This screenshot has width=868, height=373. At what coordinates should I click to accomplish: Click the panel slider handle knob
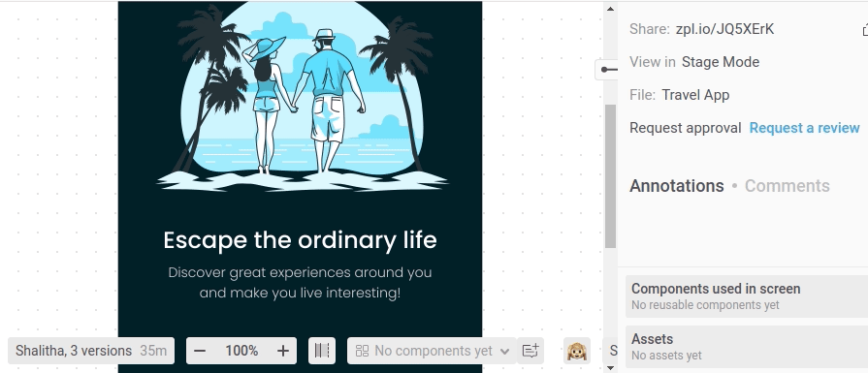click(x=605, y=70)
